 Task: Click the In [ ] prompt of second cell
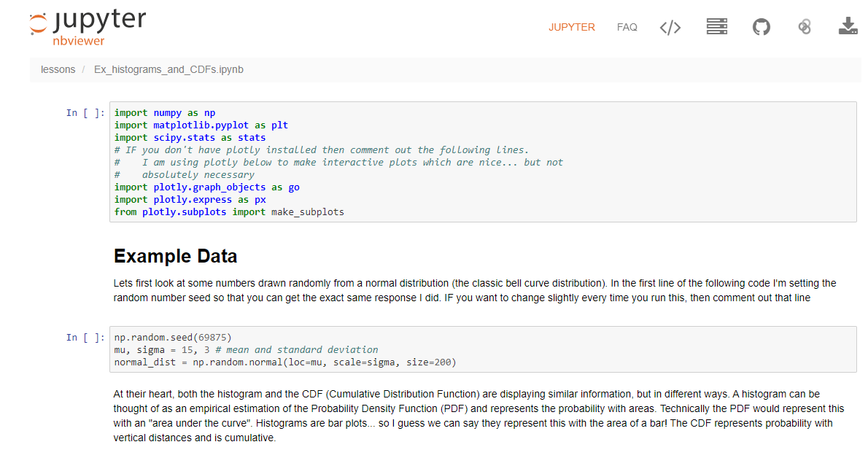85,337
